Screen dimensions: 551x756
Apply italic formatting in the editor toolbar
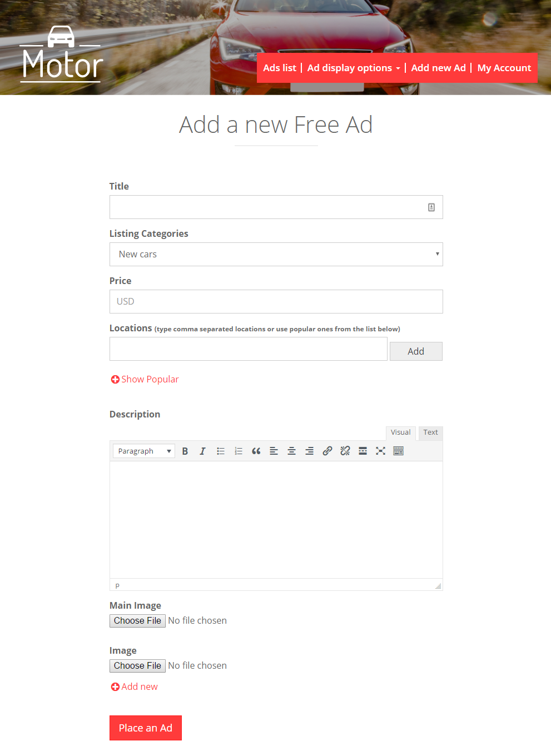coord(202,451)
